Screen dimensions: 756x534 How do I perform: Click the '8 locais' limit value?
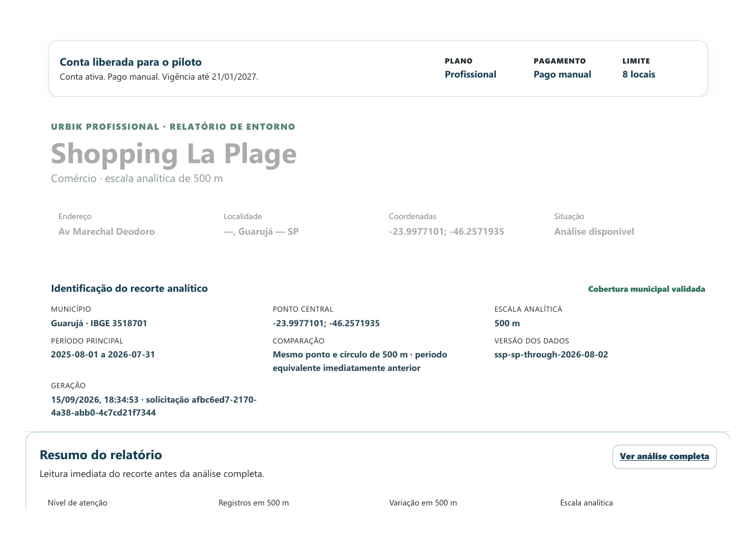point(639,74)
